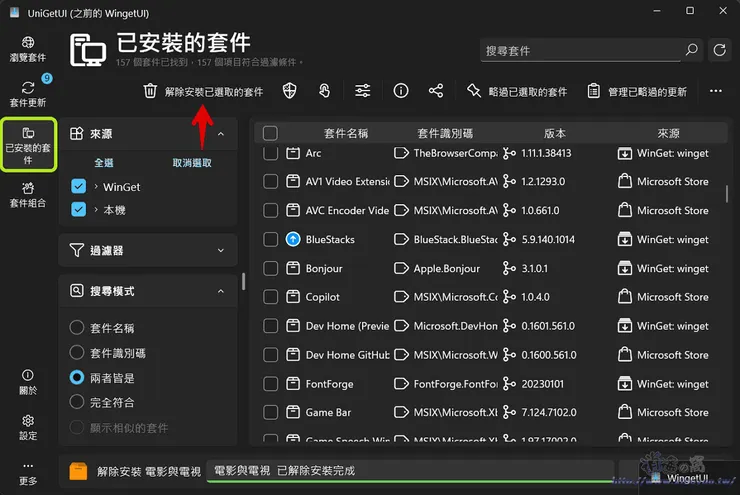740x495 pixels.
Task: Click the FontForge.FontForge ID tag icon
Action: tap(401, 384)
